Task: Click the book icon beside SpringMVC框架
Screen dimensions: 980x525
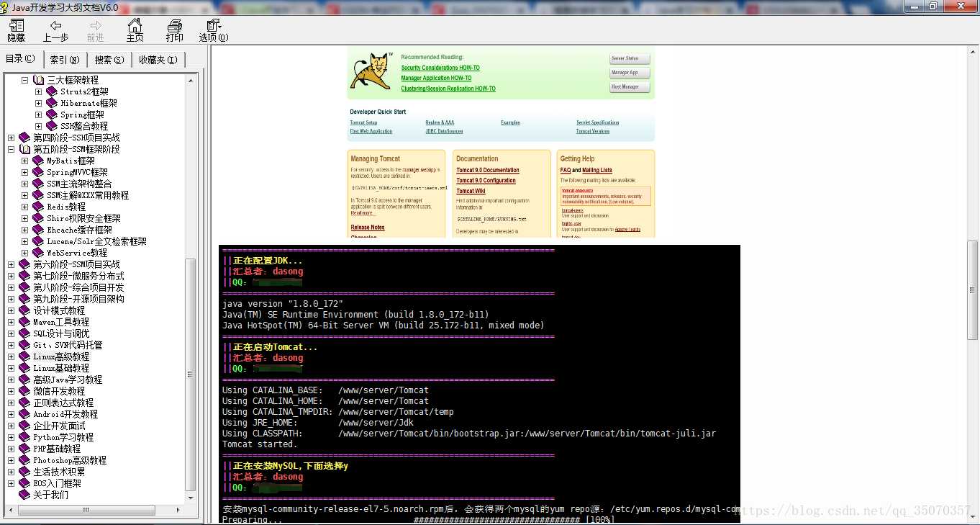Action: point(38,172)
